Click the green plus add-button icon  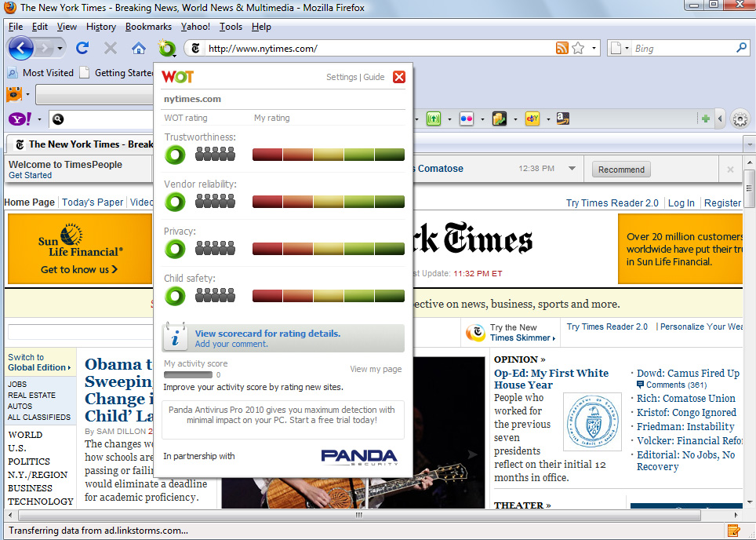705,119
